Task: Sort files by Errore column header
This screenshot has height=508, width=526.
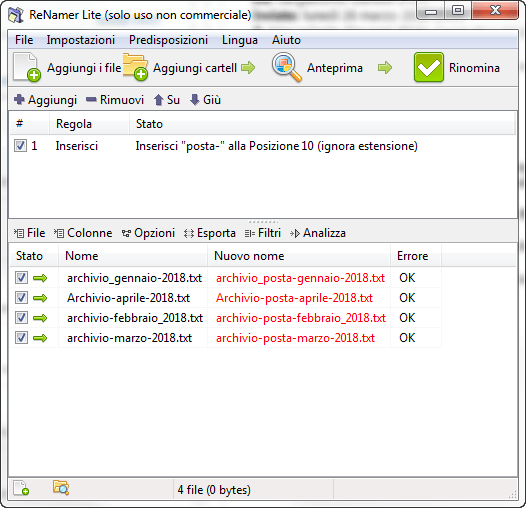Action: coord(416,256)
